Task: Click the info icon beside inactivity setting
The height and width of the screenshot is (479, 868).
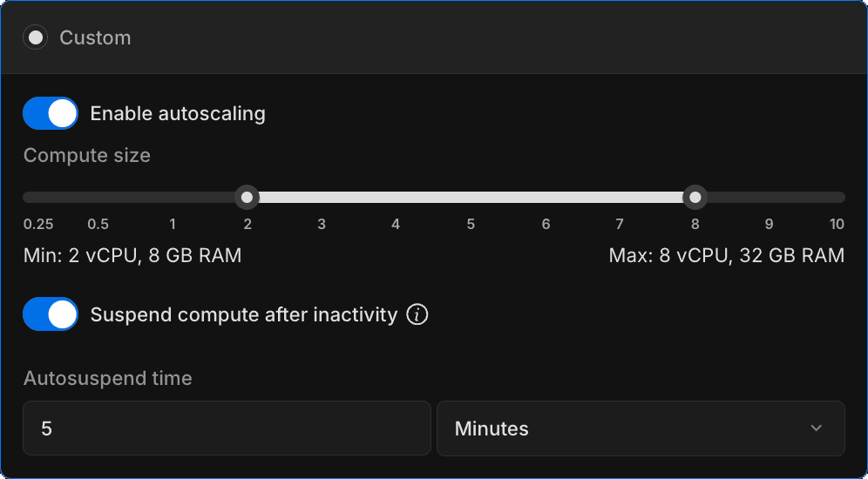Action: pos(417,314)
